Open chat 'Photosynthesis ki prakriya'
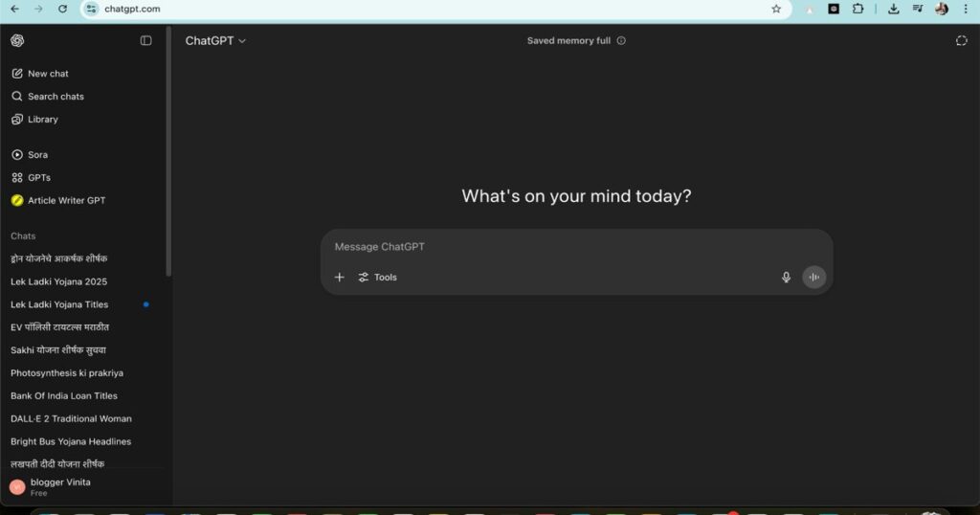 click(67, 373)
